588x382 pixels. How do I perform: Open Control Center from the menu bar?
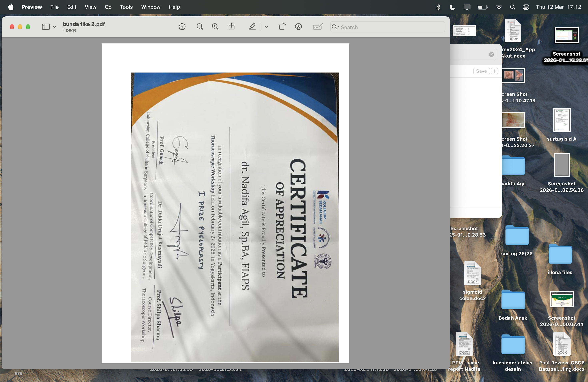[x=526, y=7]
